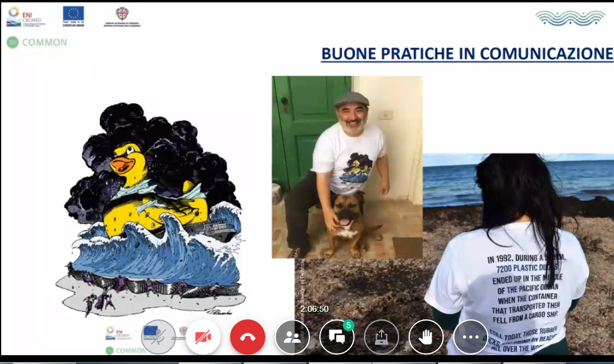Unmute the microphone
This screenshot has width=614, height=364.
[x=158, y=336]
